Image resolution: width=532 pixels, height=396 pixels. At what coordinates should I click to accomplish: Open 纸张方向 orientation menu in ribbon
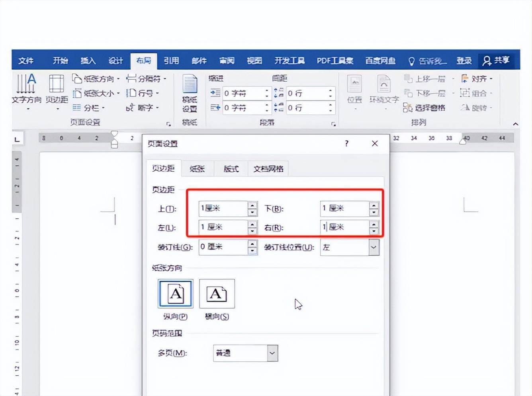96,79
